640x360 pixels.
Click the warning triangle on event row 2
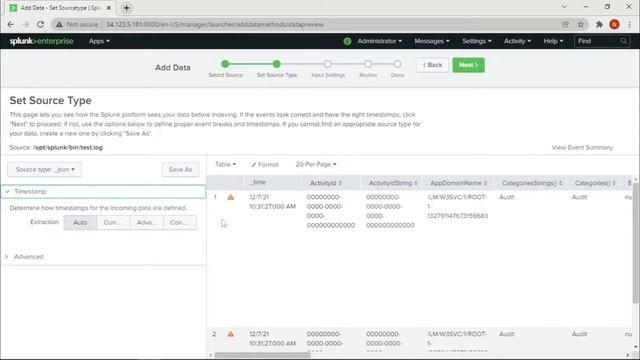pyautogui.click(x=231, y=334)
